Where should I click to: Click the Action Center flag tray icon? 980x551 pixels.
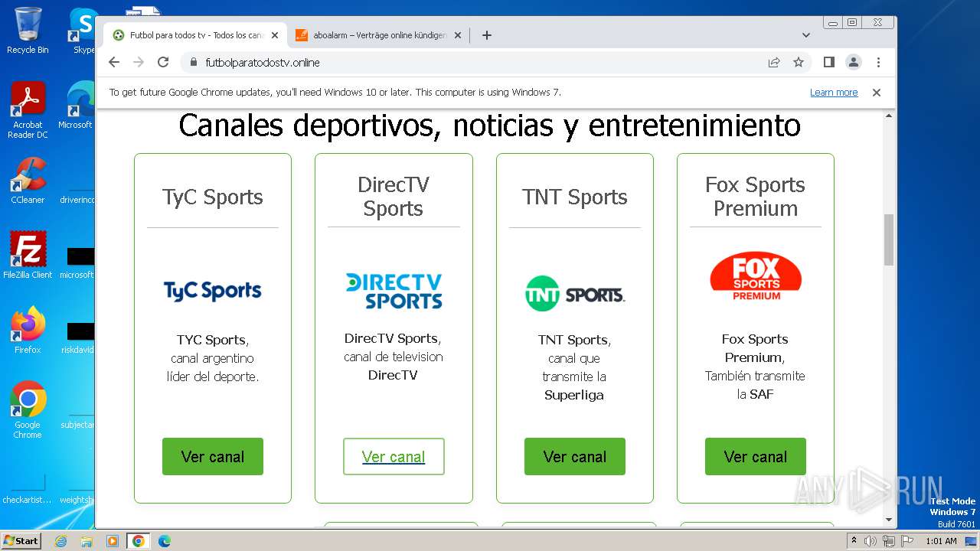tap(907, 541)
